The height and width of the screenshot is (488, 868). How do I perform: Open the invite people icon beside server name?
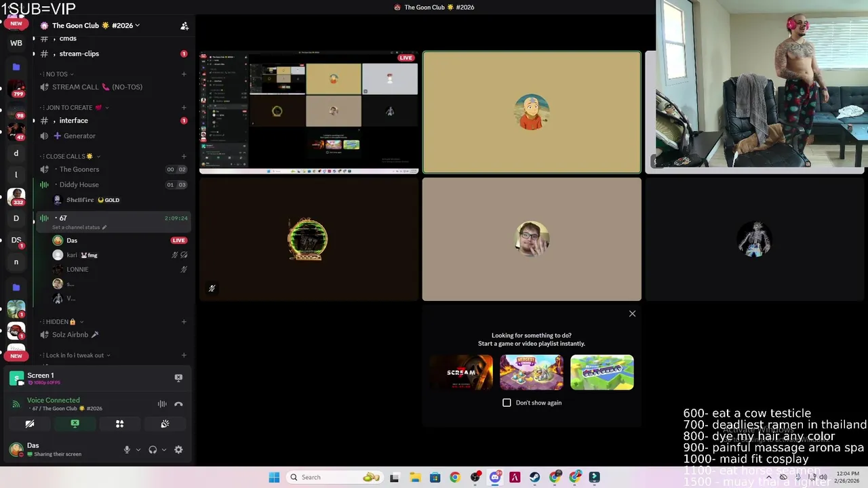pos(184,26)
